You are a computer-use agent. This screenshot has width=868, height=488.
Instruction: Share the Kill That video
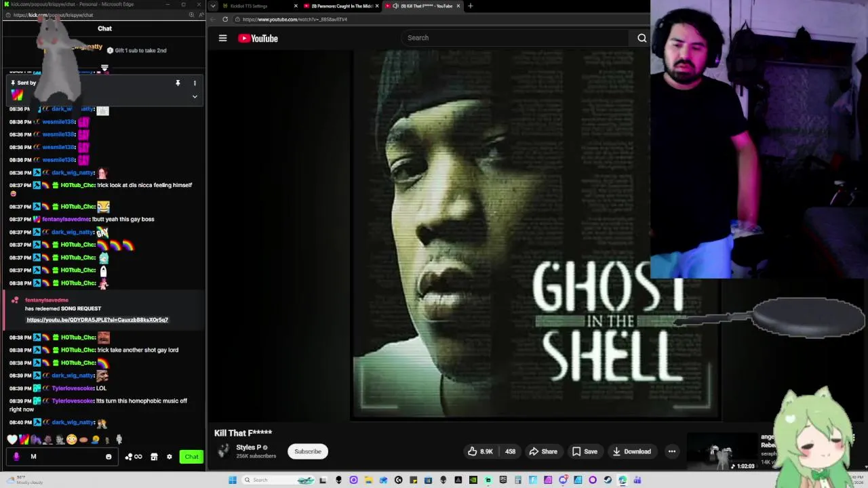(543, 451)
